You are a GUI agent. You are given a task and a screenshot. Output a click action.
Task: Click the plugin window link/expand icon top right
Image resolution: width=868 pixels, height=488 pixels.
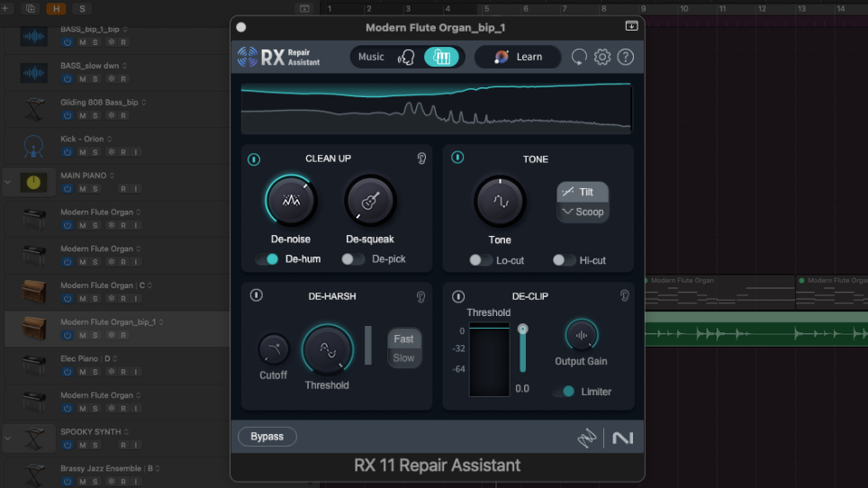click(x=631, y=26)
